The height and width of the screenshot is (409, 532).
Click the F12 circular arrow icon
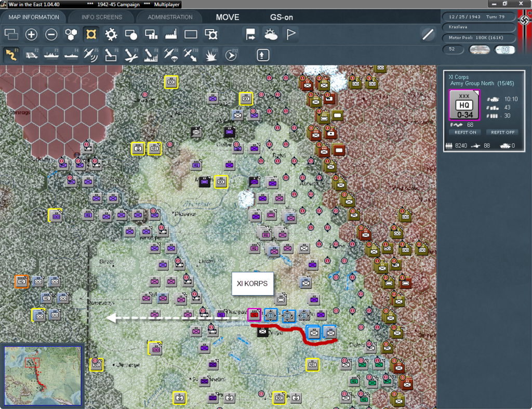231,55
